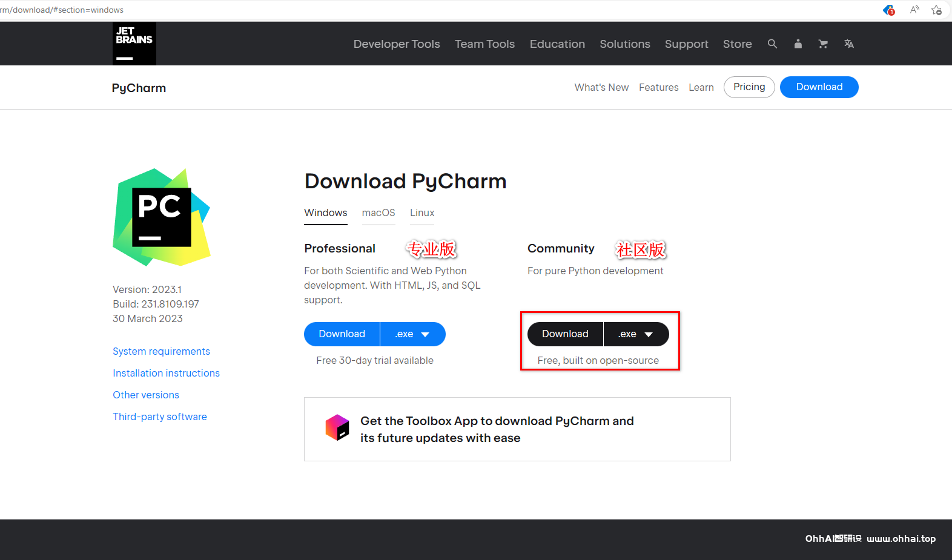Viewport: 952px width, 560px height.
Task: Open the account profile icon
Action: 798,44
